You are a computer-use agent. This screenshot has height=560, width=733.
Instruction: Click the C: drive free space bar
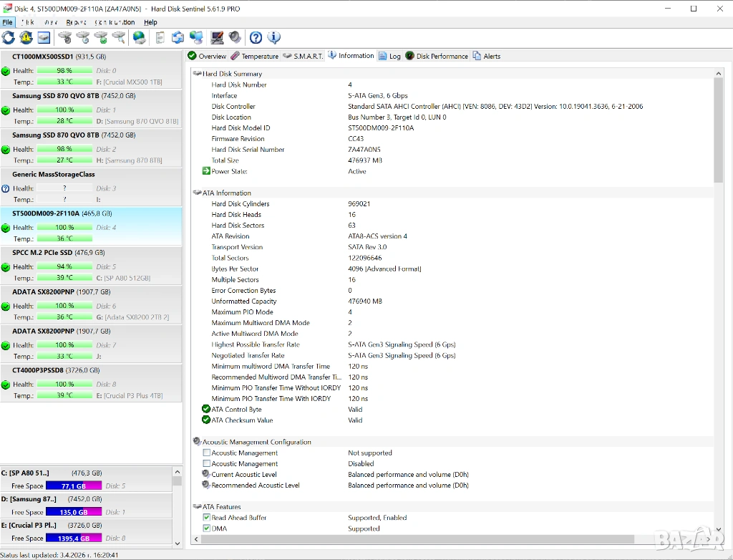pyautogui.click(x=74, y=486)
